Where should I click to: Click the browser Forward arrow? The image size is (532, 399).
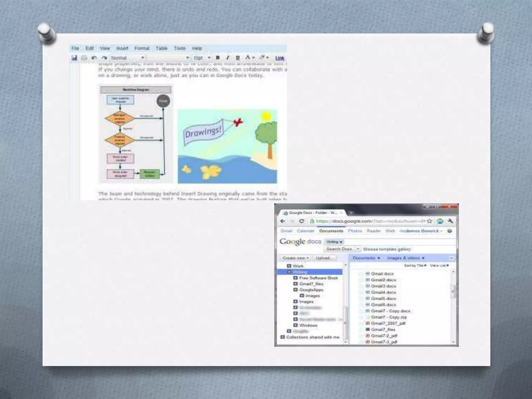(292, 221)
